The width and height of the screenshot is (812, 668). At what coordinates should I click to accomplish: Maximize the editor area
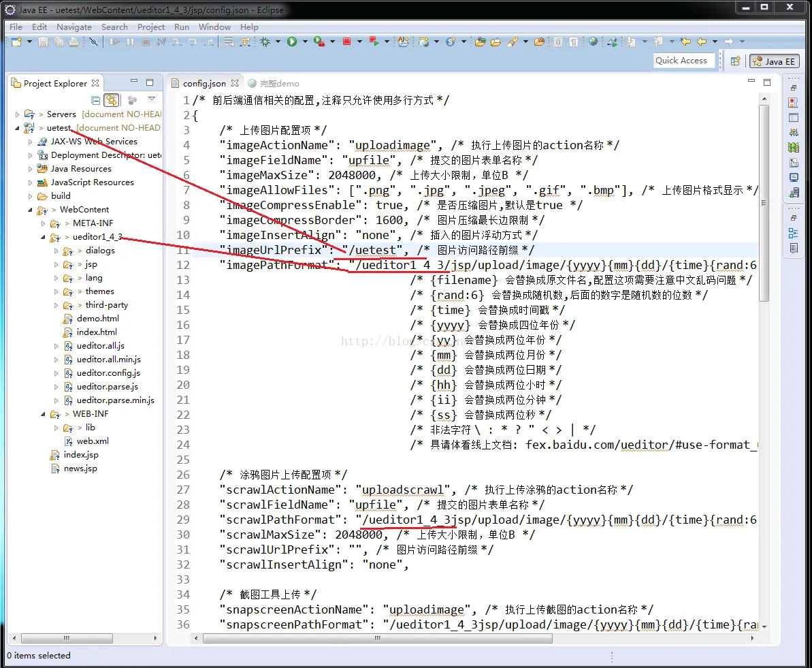pos(768,82)
